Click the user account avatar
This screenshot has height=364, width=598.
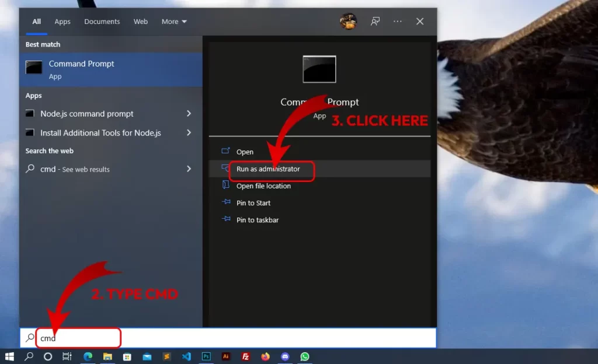348,22
